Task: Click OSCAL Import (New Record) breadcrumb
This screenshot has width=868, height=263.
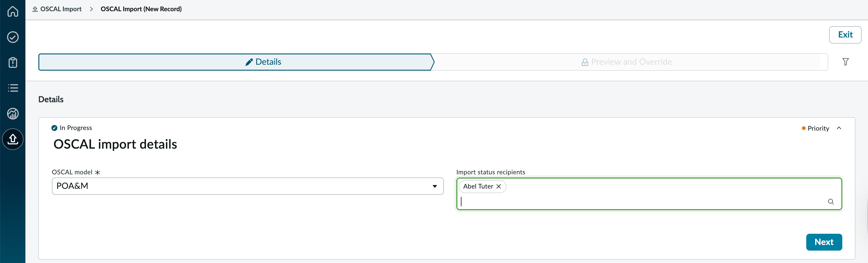Action: pos(141,9)
